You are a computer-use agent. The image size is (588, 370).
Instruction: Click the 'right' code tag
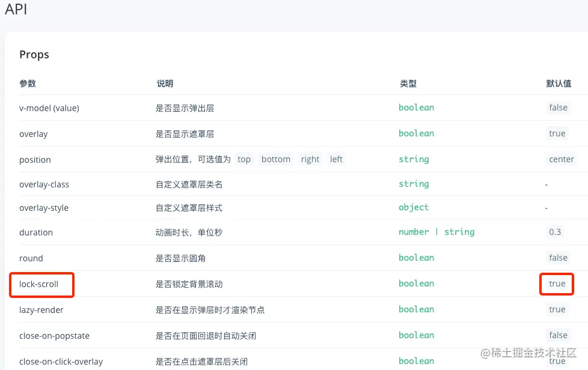310,160
